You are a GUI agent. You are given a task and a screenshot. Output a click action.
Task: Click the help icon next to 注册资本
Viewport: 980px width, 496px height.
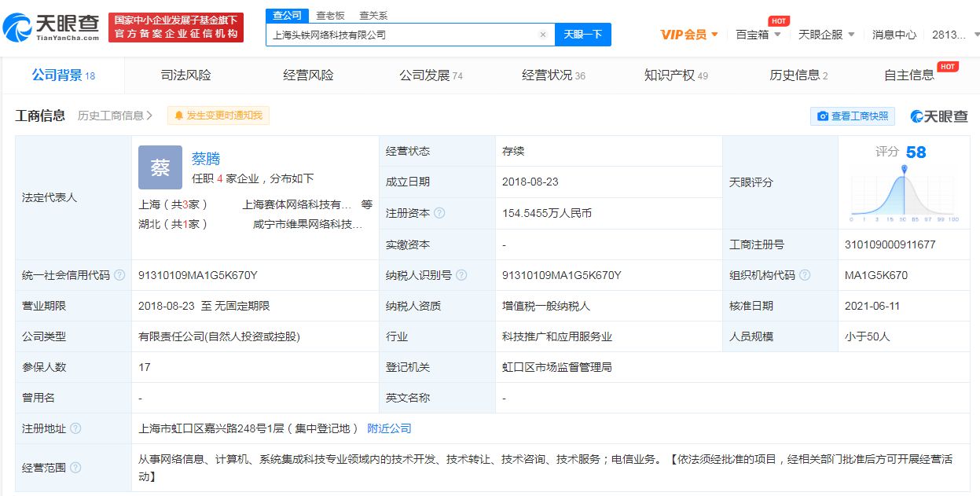(x=439, y=213)
